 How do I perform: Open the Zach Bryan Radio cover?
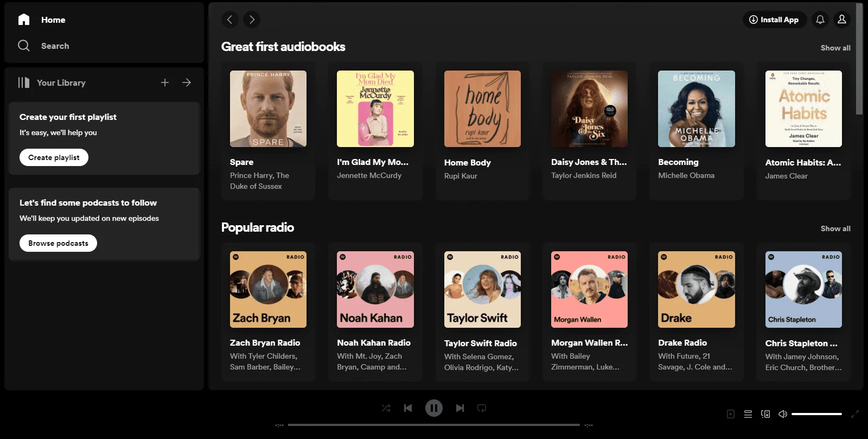[268, 289]
